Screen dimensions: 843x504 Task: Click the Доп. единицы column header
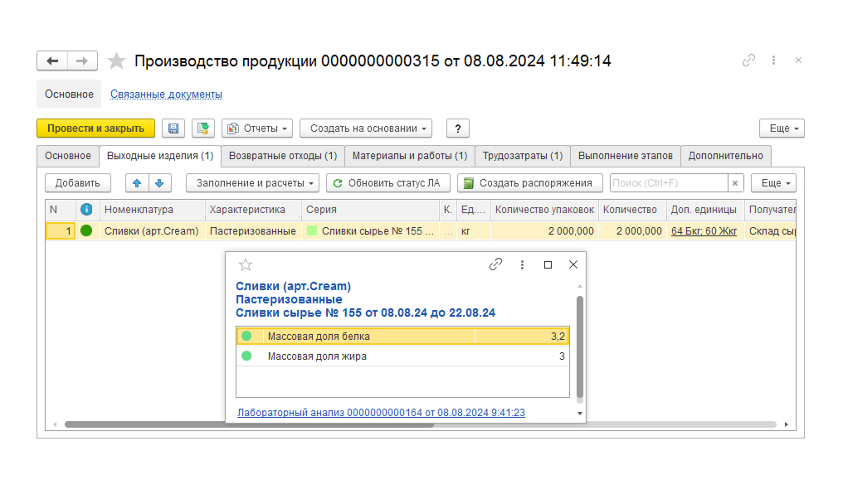[705, 210]
